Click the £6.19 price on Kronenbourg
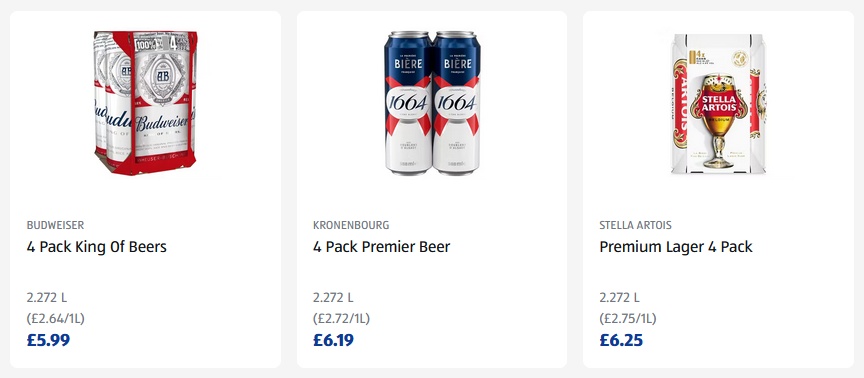 pos(333,340)
